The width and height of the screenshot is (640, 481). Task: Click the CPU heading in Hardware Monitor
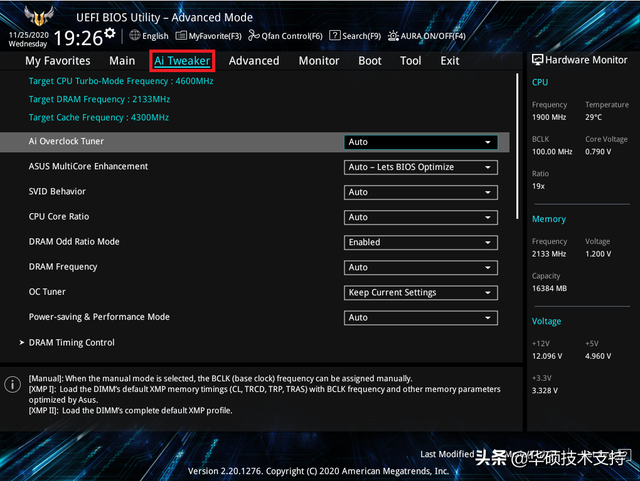coord(540,82)
